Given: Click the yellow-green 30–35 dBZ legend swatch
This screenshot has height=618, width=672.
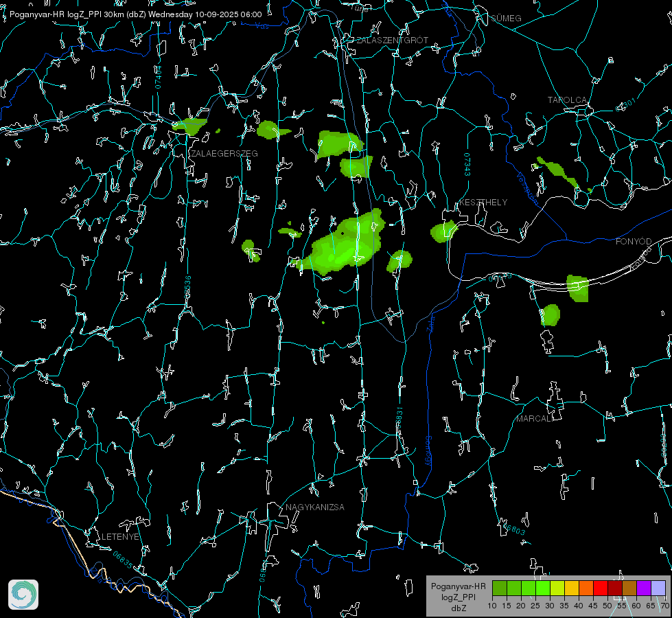Looking at the screenshot, I should (557, 588).
